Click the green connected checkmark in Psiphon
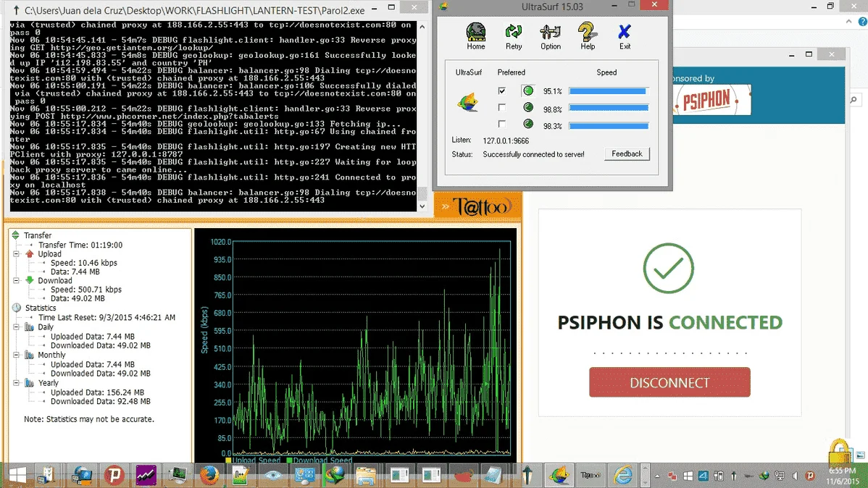Screen dimensions: 868x488 [668, 269]
